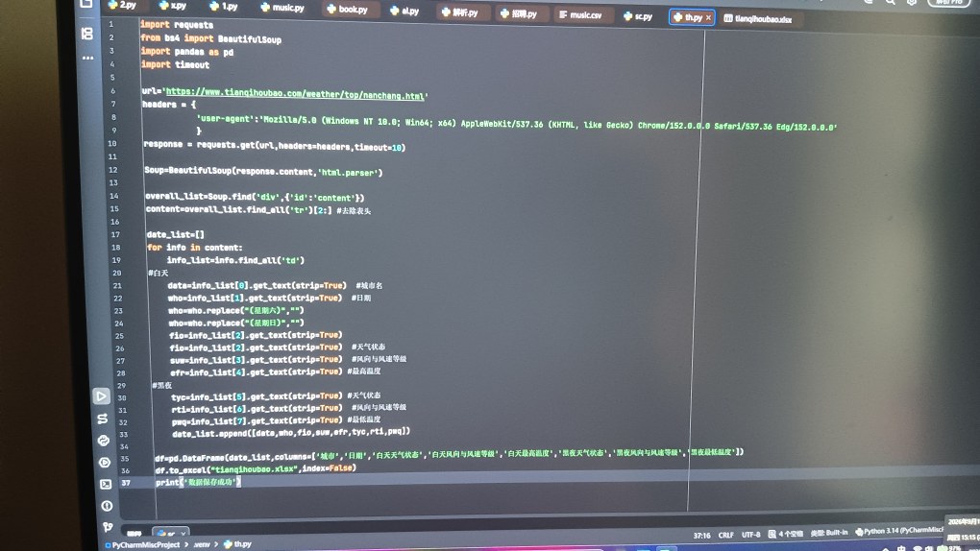
Task: Click 'html.parser' string on line 12
Action: (x=348, y=173)
